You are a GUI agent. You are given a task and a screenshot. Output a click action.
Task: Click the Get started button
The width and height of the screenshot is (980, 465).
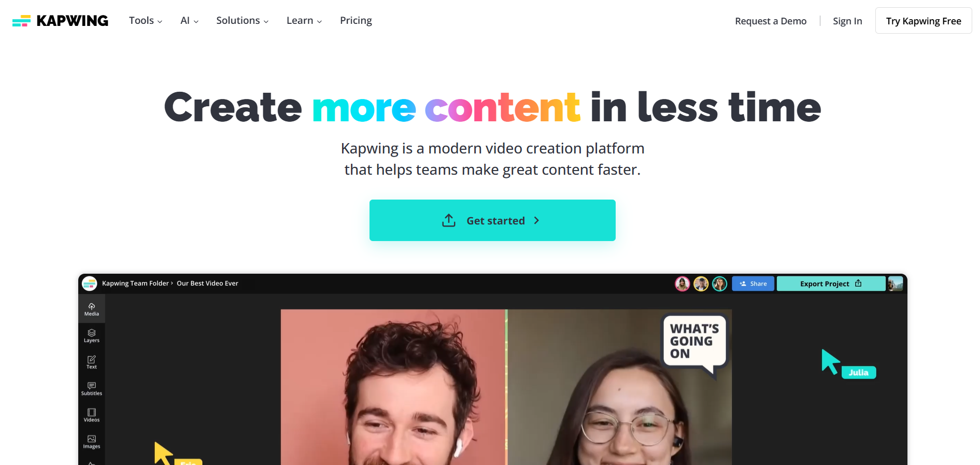click(x=492, y=220)
